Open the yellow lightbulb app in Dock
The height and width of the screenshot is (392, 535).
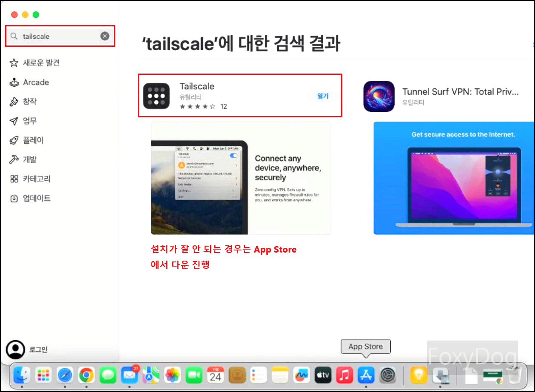tap(418, 375)
